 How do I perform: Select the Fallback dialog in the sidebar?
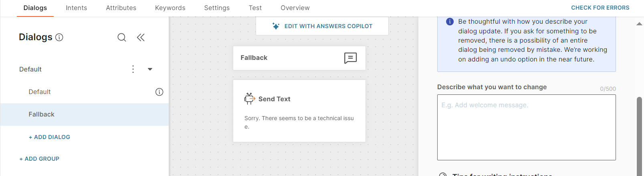pyautogui.click(x=42, y=115)
